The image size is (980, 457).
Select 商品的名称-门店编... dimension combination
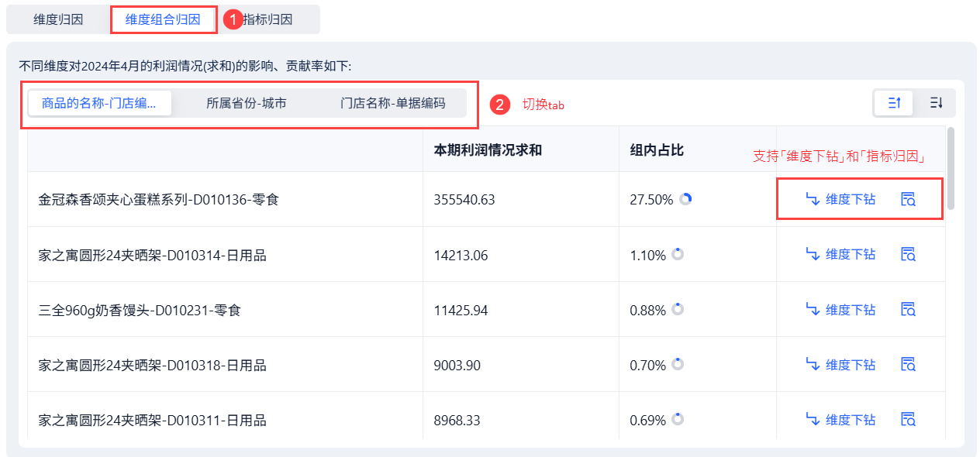(99, 103)
